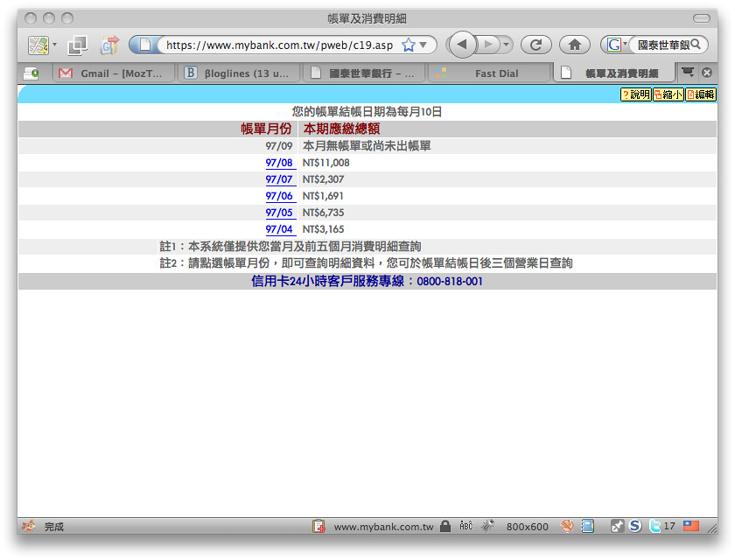This screenshot has height=560, width=735.
Task: Click the Reload page button
Action: (536, 45)
